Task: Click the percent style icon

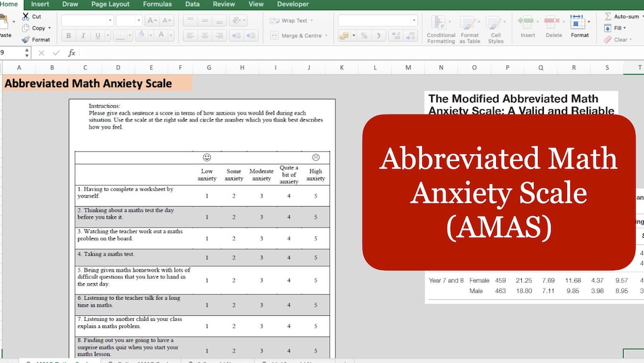Action: pos(365,36)
